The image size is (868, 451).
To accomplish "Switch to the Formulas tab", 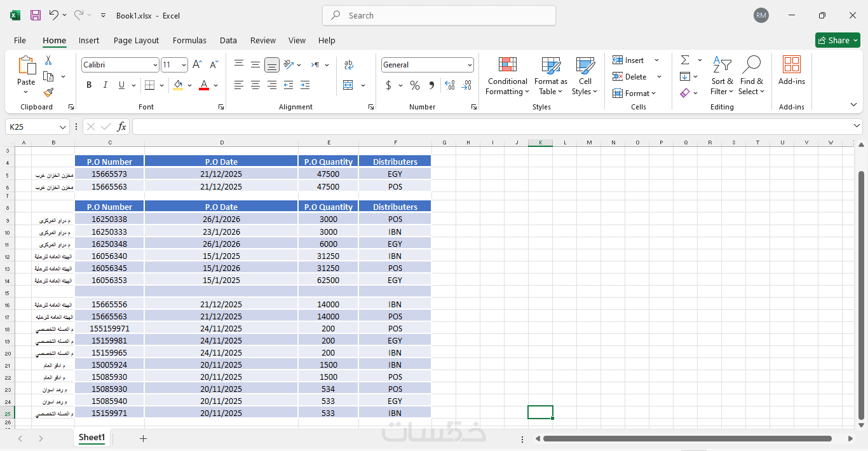I will [x=189, y=40].
